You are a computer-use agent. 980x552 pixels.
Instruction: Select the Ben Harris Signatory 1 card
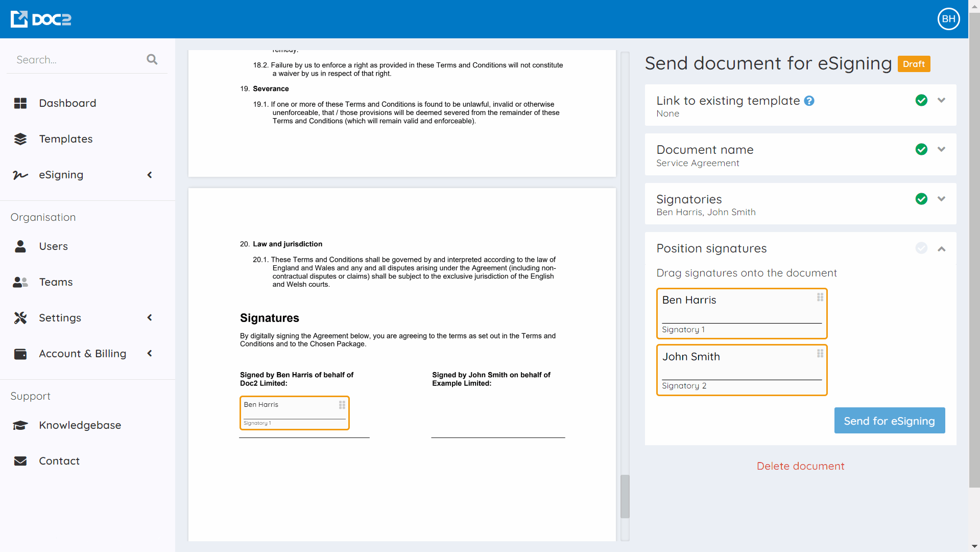click(742, 313)
